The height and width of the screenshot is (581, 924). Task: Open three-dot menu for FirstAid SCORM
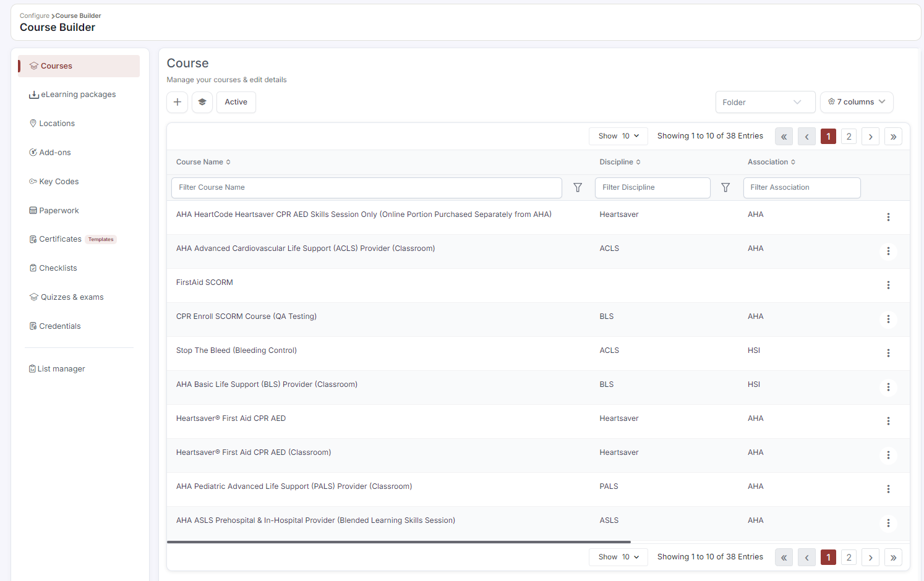(x=888, y=285)
